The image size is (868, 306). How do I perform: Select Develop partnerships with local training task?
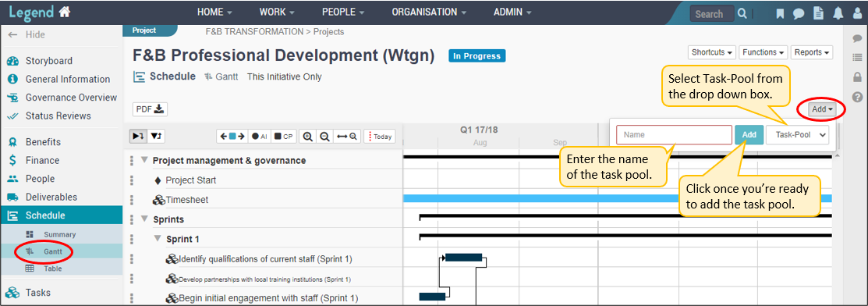pos(264,279)
